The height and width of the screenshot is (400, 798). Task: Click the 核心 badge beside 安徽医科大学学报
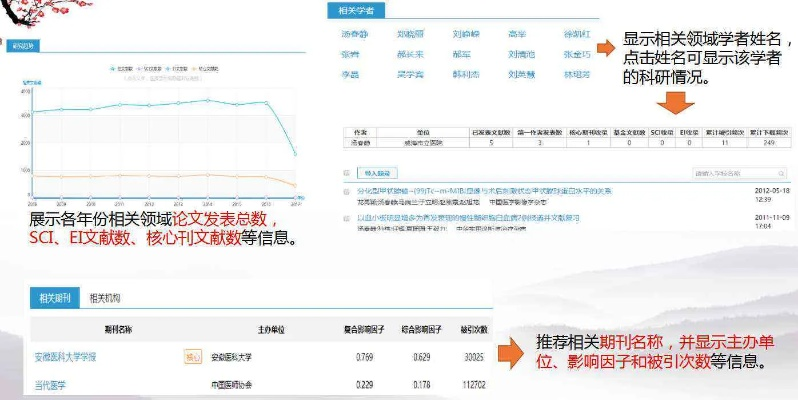pyautogui.click(x=191, y=356)
